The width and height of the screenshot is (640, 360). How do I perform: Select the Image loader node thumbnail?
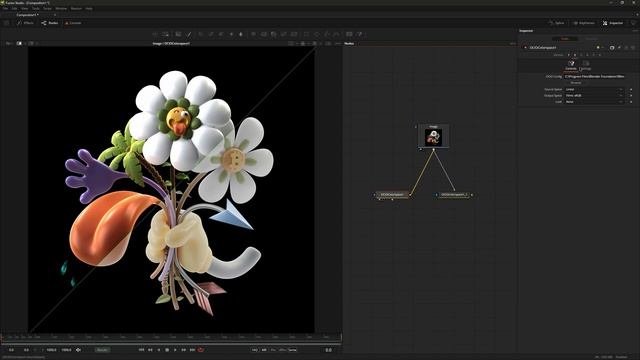point(433,137)
